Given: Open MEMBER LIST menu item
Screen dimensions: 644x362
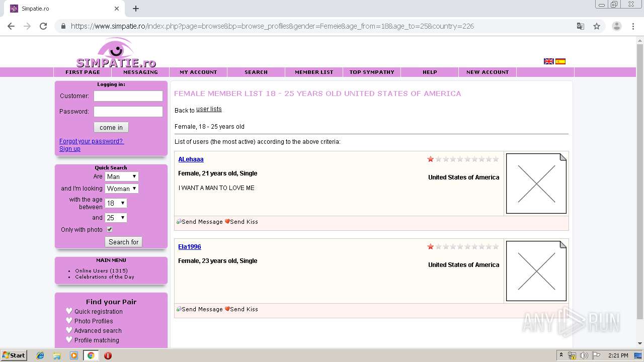Looking at the screenshot, I should (314, 72).
